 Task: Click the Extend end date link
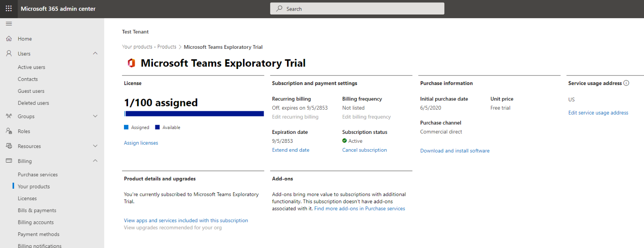pos(291,150)
